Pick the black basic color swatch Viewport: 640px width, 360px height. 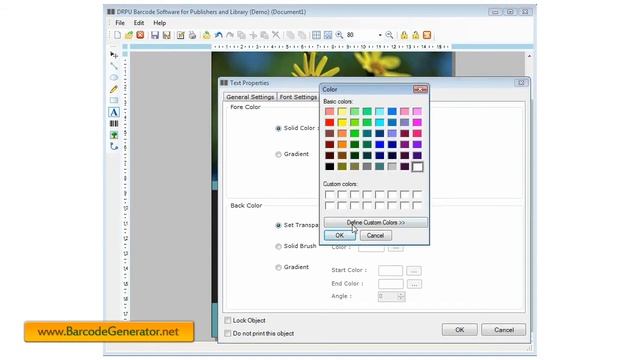click(330, 167)
